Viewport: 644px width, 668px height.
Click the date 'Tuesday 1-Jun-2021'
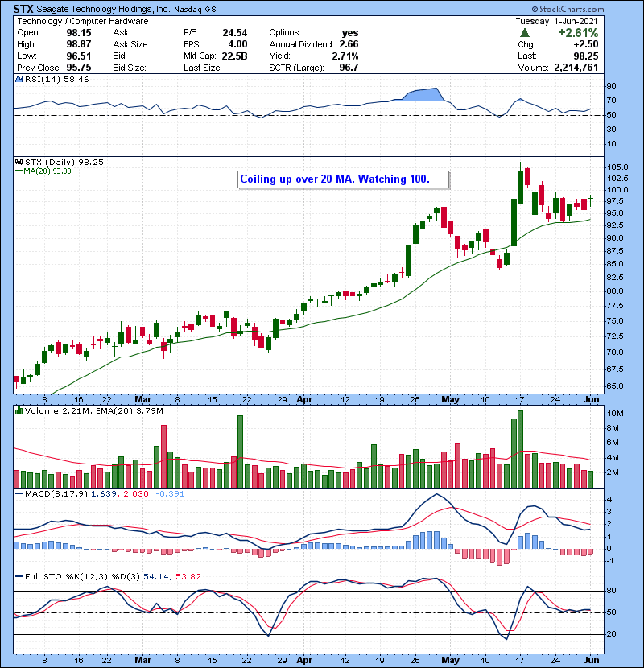click(x=556, y=21)
